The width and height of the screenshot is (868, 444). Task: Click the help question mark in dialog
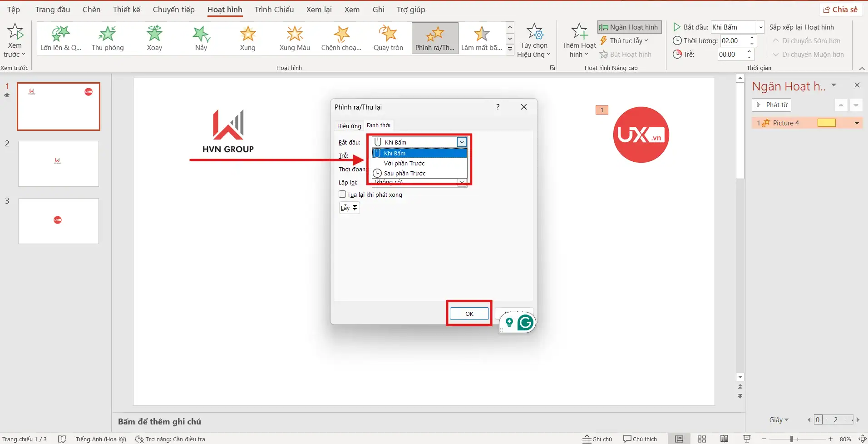498,107
